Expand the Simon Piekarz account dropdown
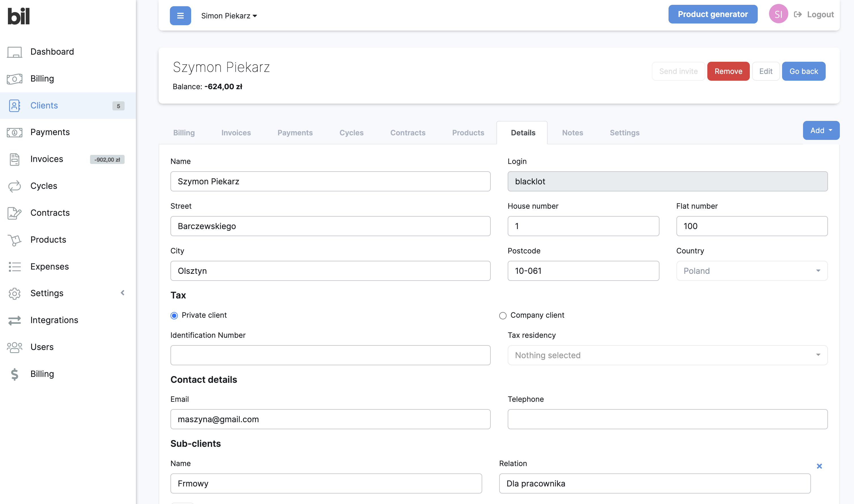 pyautogui.click(x=229, y=16)
